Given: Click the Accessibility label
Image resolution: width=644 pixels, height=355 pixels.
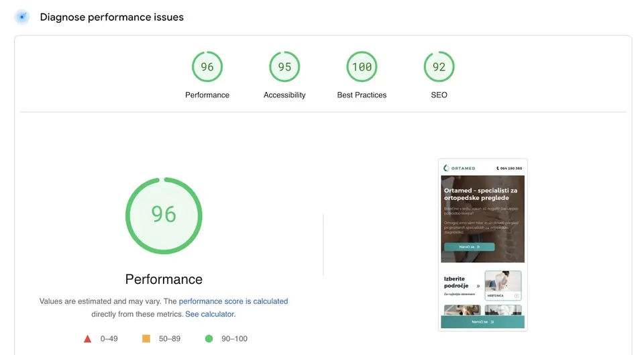Looking at the screenshot, I should click(284, 95).
